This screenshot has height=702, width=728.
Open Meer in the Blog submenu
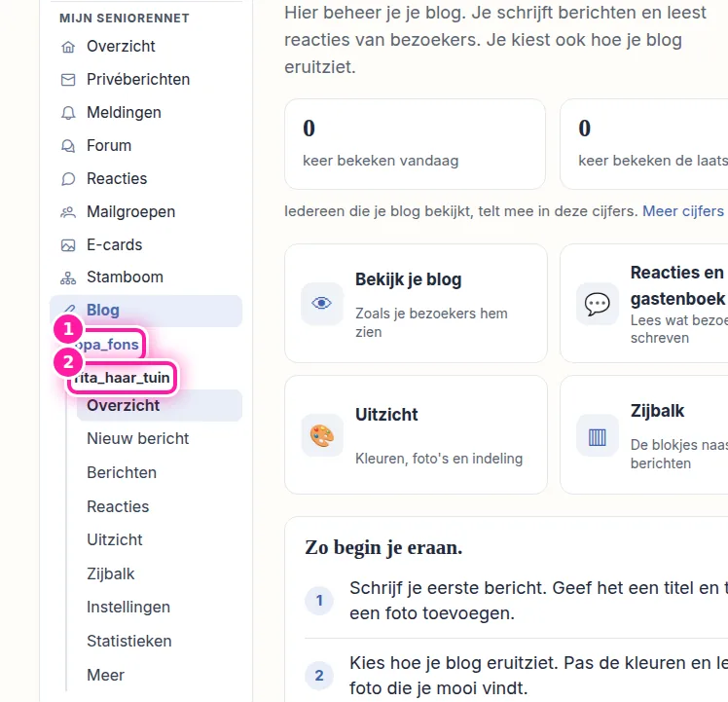pyautogui.click(x=105, y=675)
